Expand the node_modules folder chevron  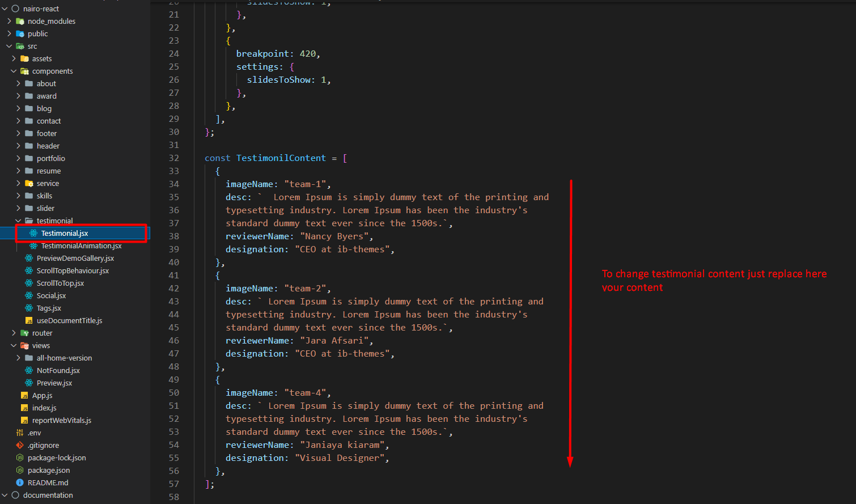click(9, 21)
